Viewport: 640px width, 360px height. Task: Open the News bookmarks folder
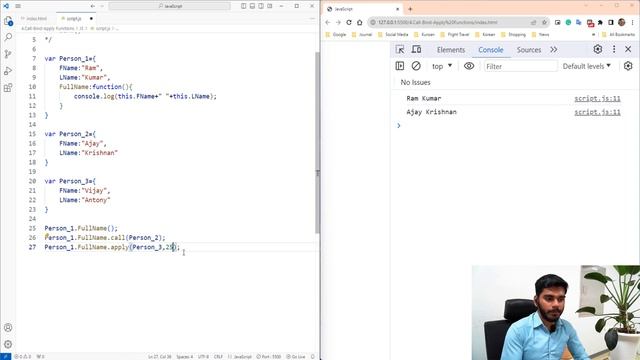coord(541,35)
